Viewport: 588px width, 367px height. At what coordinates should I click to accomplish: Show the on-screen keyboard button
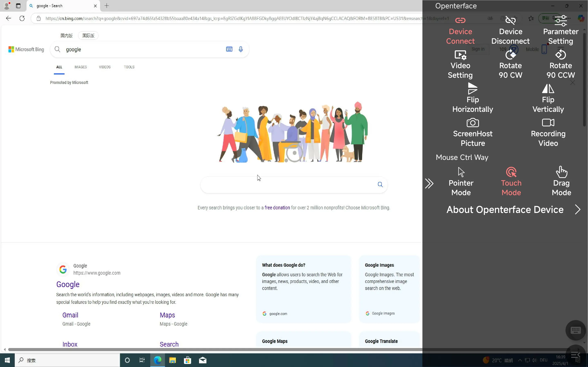pyautogui.click(x=575, y=330)
